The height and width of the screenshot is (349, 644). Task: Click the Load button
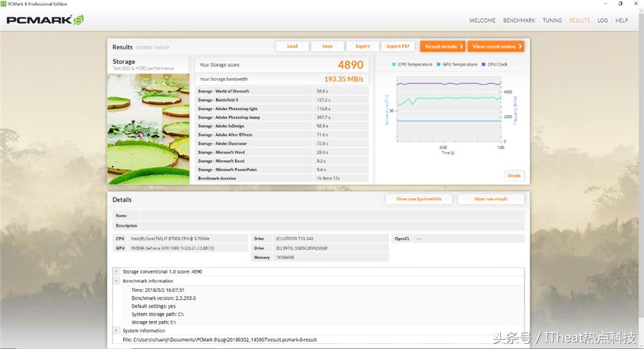pos(292,46)
